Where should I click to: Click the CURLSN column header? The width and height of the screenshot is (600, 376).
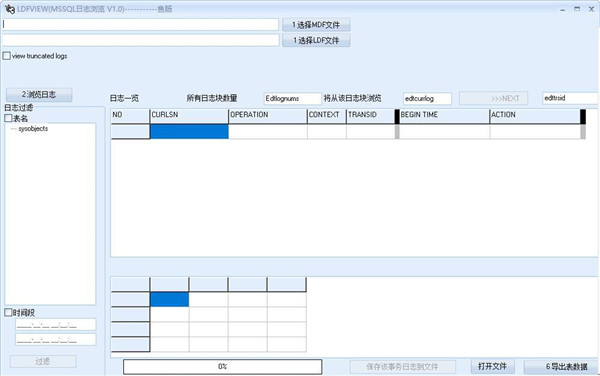point(189,116)
